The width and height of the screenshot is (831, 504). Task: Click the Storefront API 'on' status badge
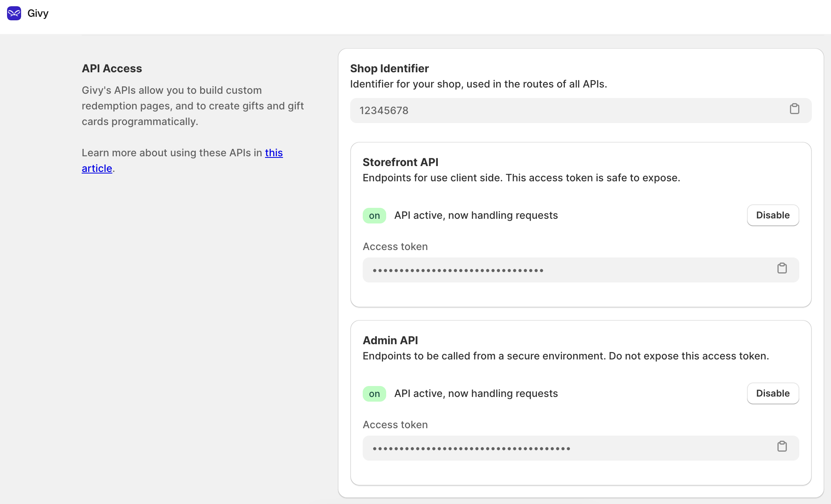[374, 216]
